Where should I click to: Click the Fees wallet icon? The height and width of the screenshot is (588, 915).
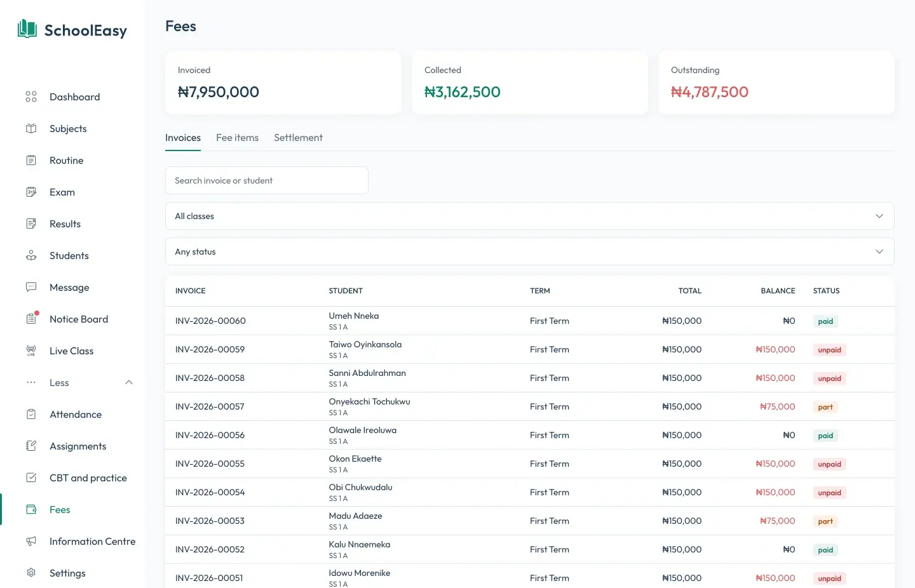click(x=31, y=509)
